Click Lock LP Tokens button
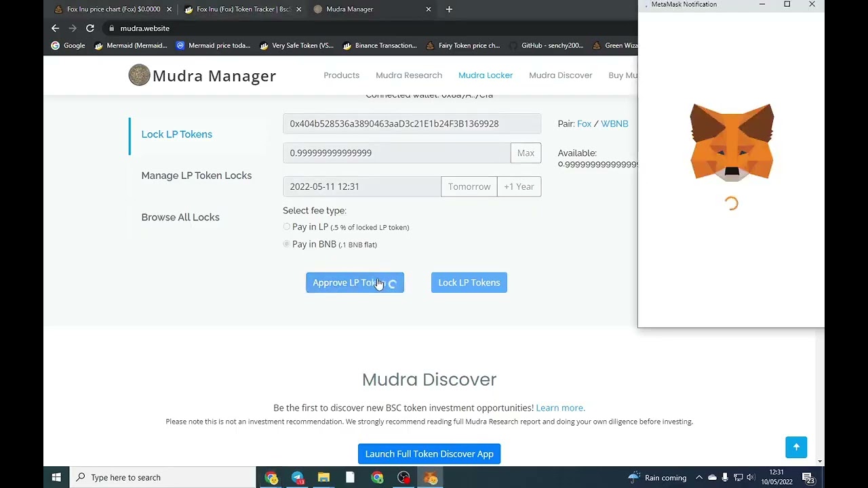Image resolution: width=868 pixels, height=488 pixels. [x=469, y=283]
